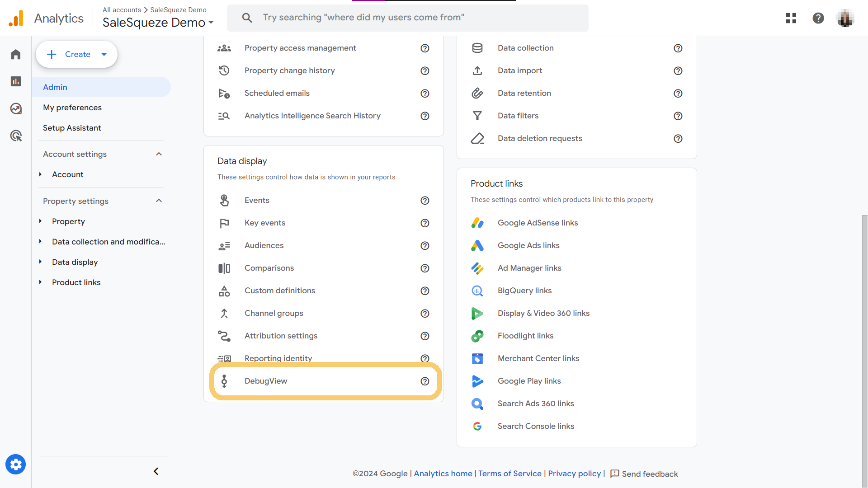
Task: Click the search magnifier icon
Action: click(247, 18)
